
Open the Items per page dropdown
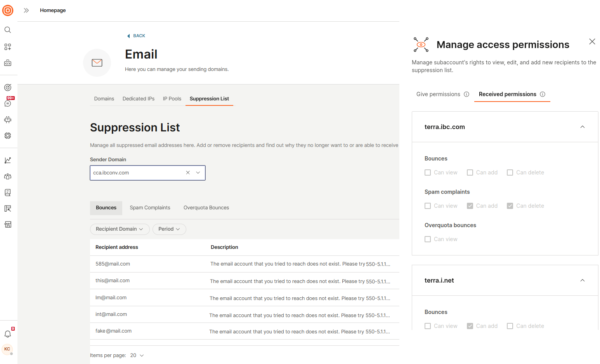coord(136,355)
